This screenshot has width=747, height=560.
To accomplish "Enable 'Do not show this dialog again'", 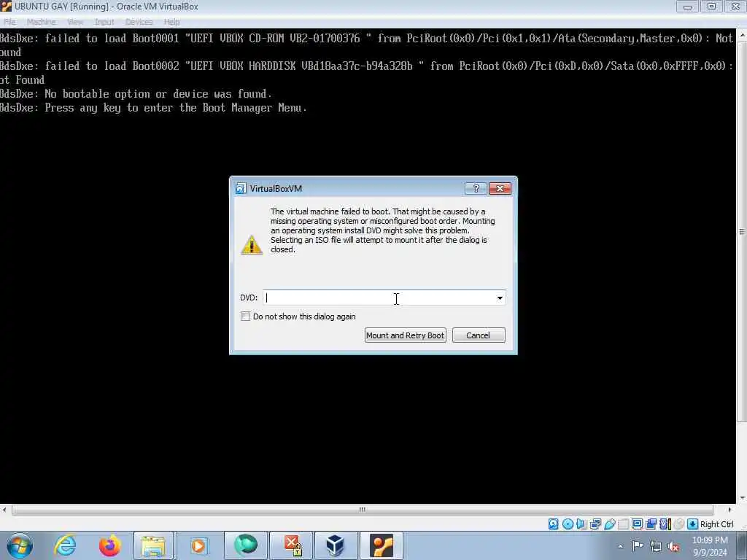I will coord(245,316).
